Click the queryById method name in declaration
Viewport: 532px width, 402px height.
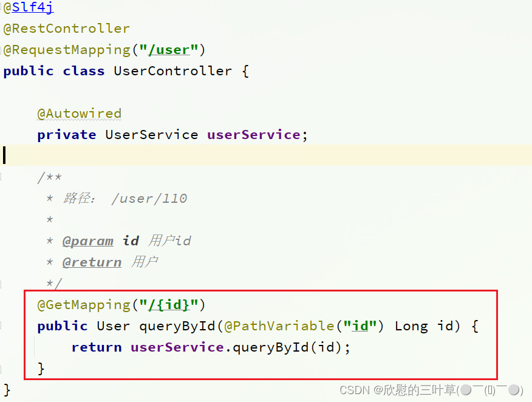point(177,325)
